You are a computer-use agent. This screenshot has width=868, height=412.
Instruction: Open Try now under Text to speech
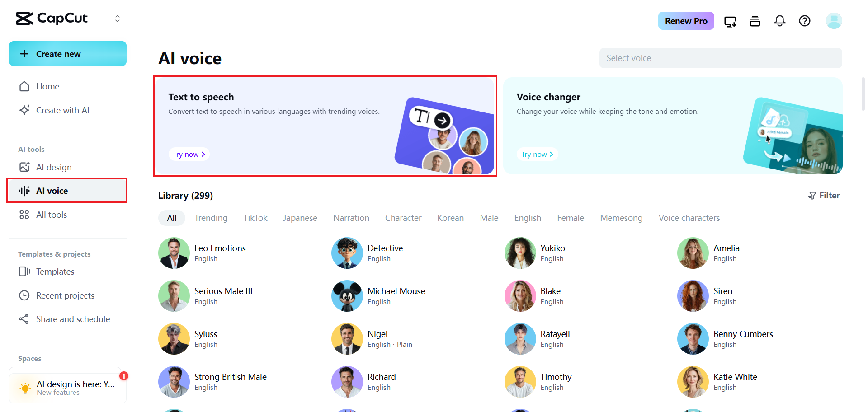coord(189,154)
